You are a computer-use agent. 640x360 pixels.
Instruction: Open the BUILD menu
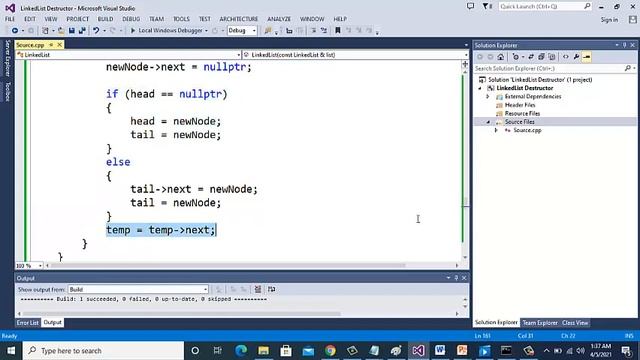(x=105, y=19)
